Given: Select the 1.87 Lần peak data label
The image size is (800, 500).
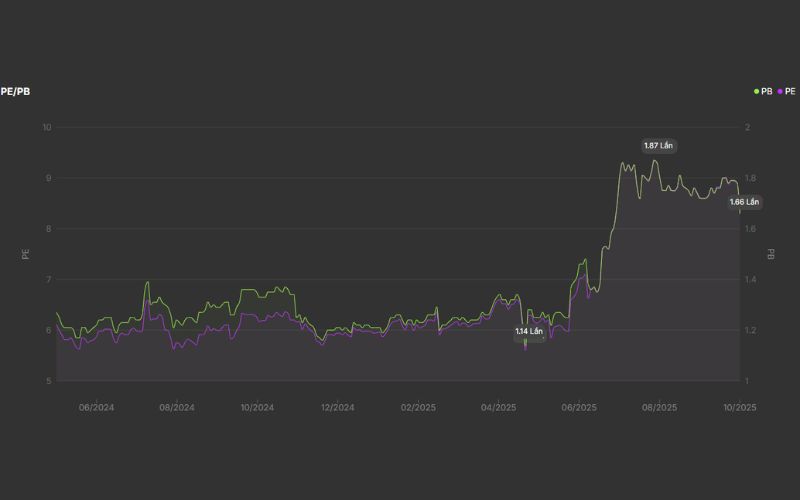Looking at the screenshot, I should pyautogui.click(x=658, y=146).
